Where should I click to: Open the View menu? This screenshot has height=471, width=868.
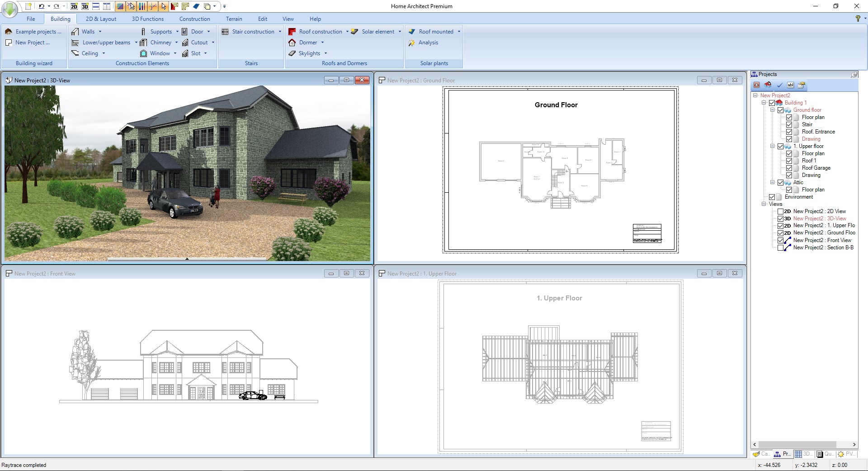coord(288,19)
